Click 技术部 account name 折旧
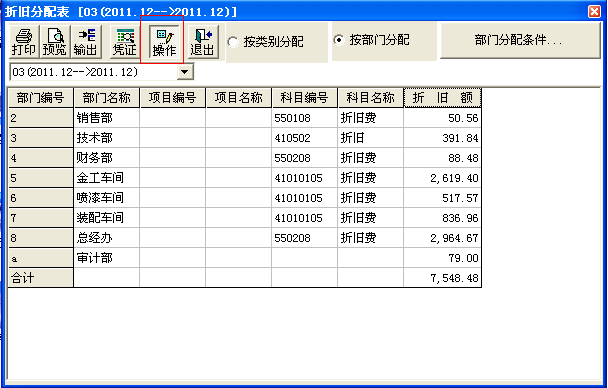This screenshot has height=388, width=608. tap(370, 138)
